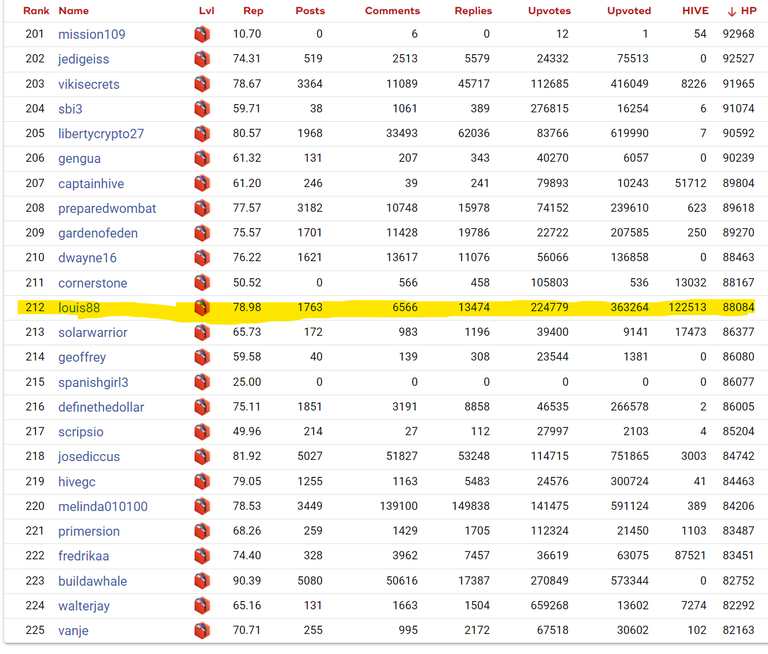Sort table by Lvl column header

tap(207, 11)
